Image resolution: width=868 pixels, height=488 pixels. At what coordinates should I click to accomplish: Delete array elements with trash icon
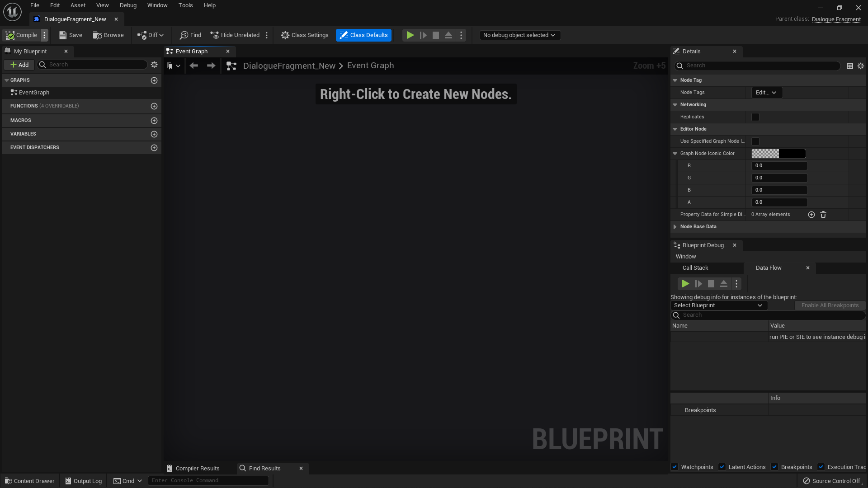pos(823,215)
